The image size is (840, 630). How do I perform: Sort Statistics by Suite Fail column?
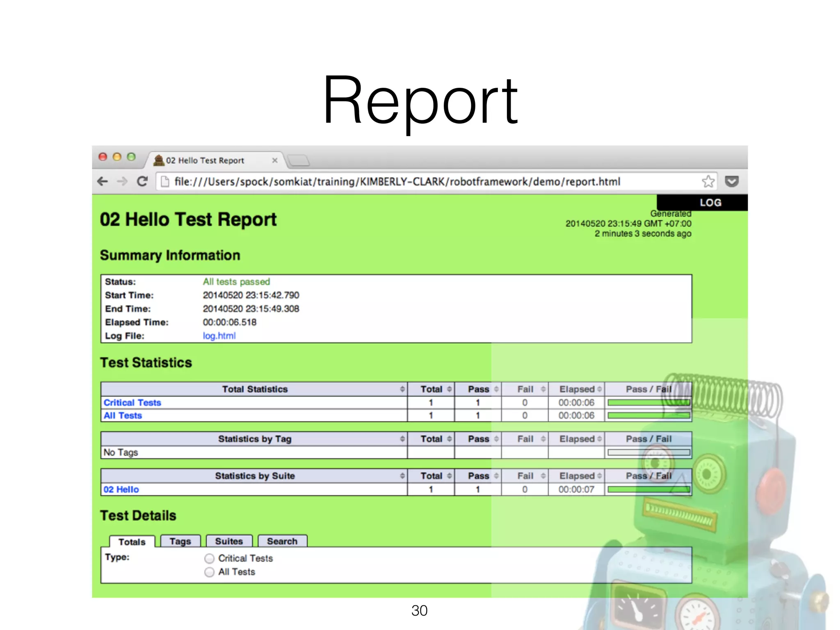(x=525, y=476)
